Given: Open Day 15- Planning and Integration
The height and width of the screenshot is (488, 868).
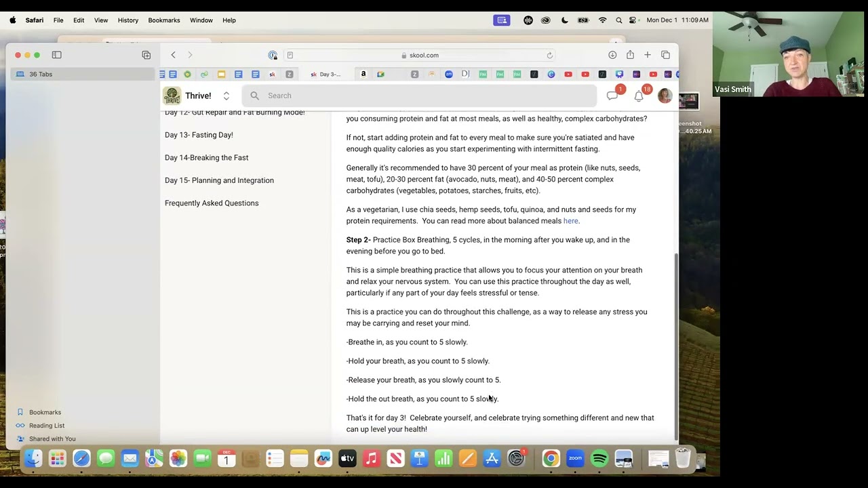Looking at the screenshot, I should tap(220, 180).
